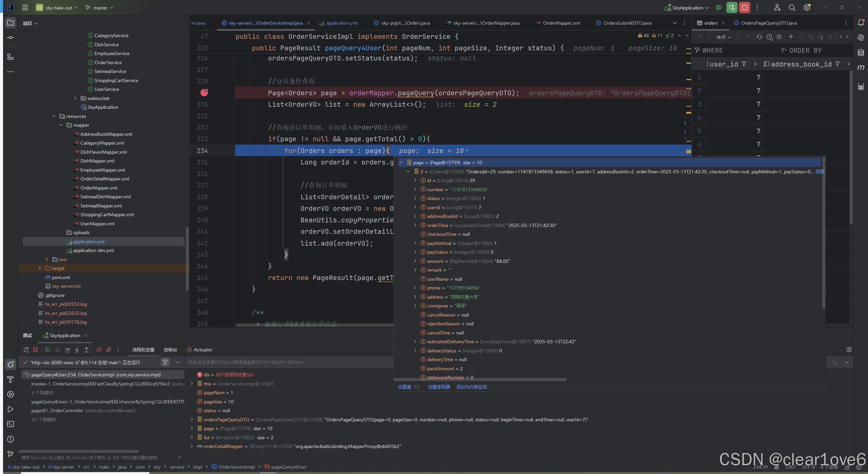
Task: Click Search Everywhere magnifier icon
Action: 792,7
